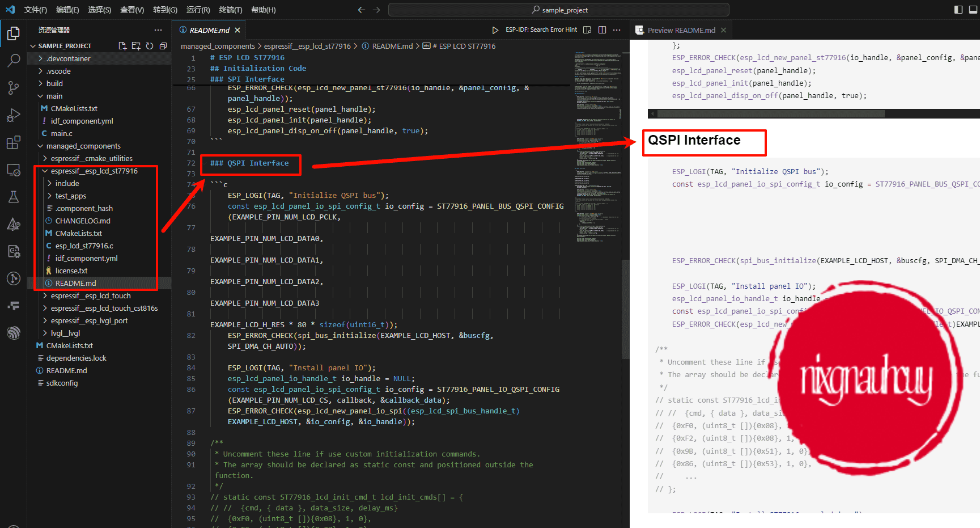The width and height of the screenshot is (980, 528).
Task: Open the Source Control view
Action: tap(14, 87)
